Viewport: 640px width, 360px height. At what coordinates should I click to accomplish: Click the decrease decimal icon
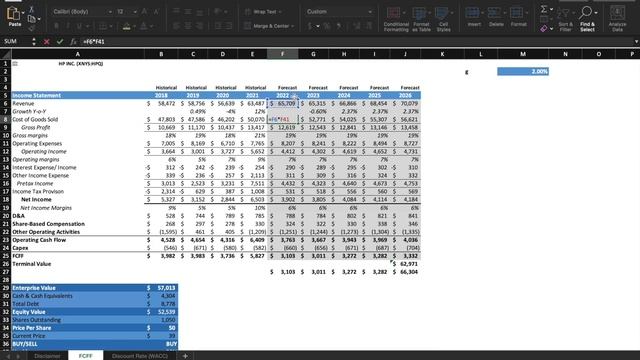click(369, 26)
